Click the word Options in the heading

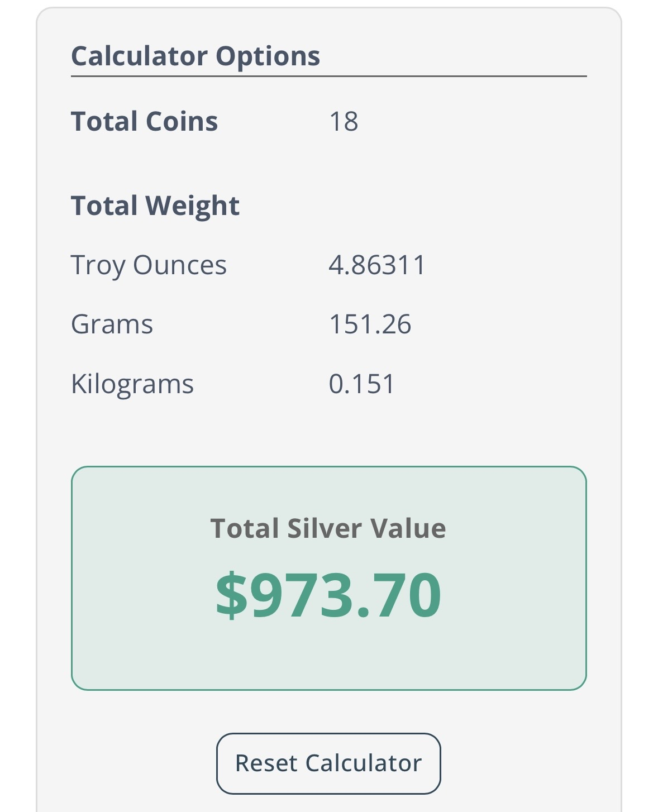pyautogui.click(x=268, y=56)
